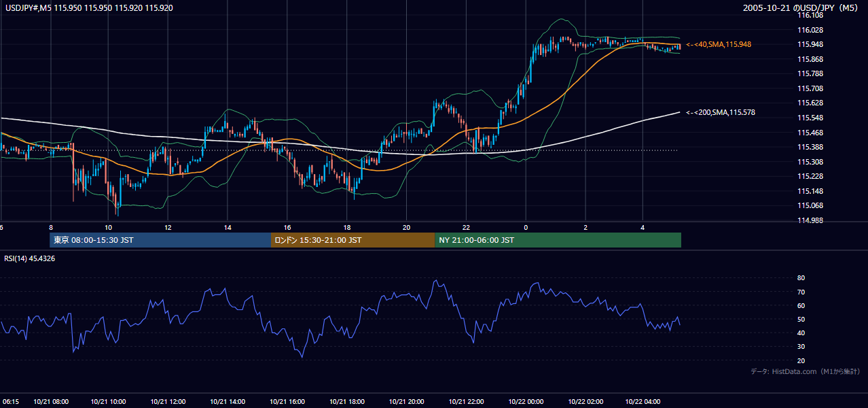The height and width of the screenshot is (408, 868).
Task: Click hour tick 20 under the price chart
Action: 406,227
